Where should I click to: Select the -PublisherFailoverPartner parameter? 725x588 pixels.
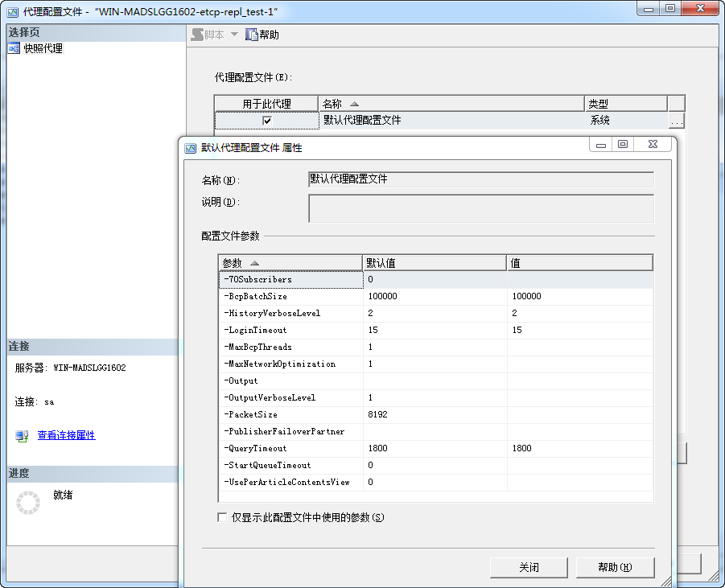tap(290, 431)
